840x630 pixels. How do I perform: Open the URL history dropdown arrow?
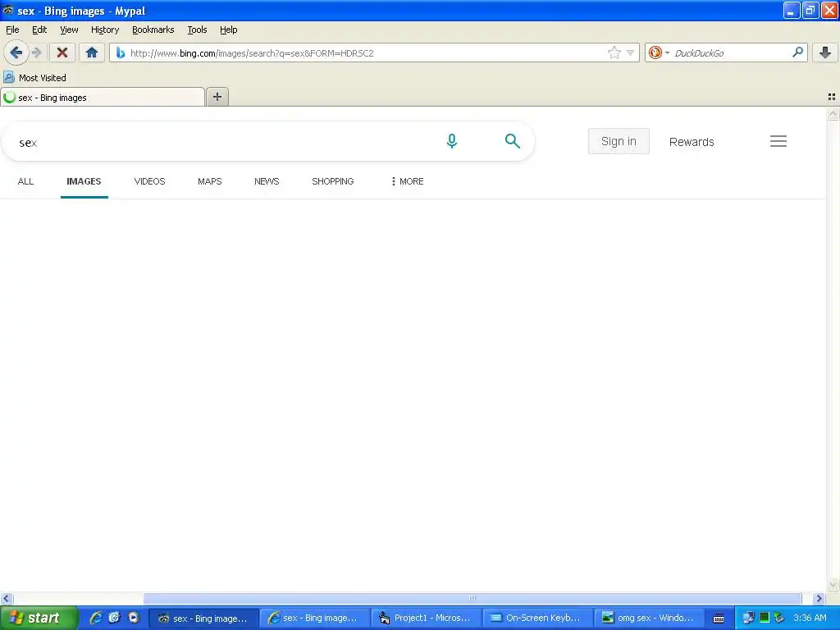[x=631, y=52]
